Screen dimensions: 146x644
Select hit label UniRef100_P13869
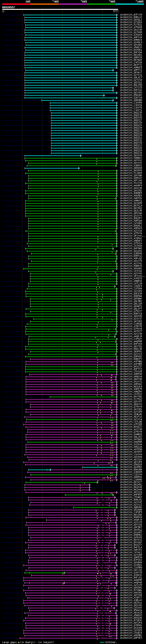131,173
